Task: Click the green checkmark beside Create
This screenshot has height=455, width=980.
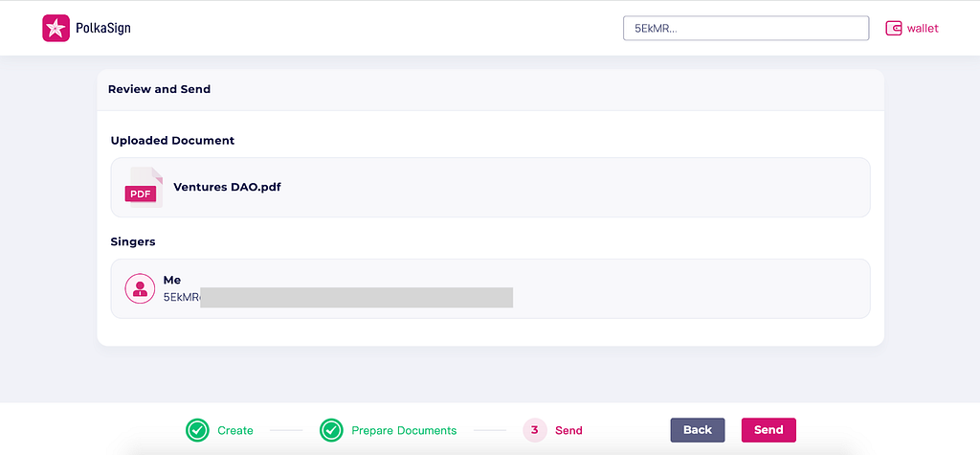Action: [x=197, y=430]
